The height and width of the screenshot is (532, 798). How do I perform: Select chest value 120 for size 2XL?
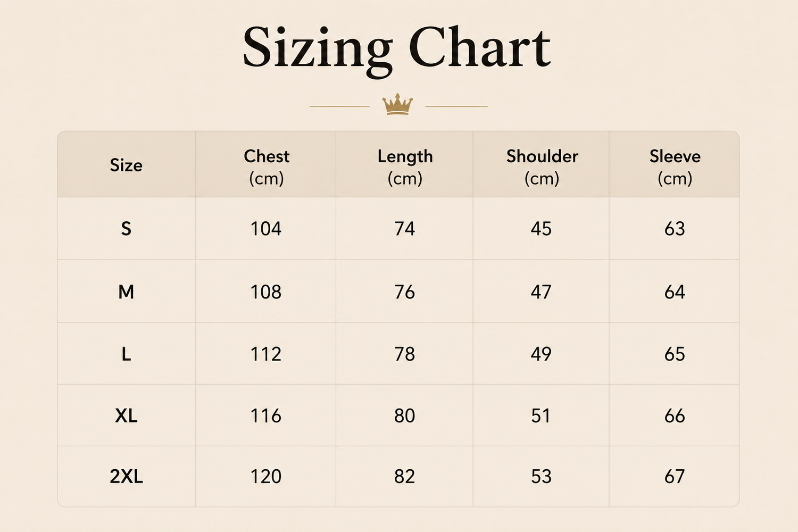pos(266,476)
